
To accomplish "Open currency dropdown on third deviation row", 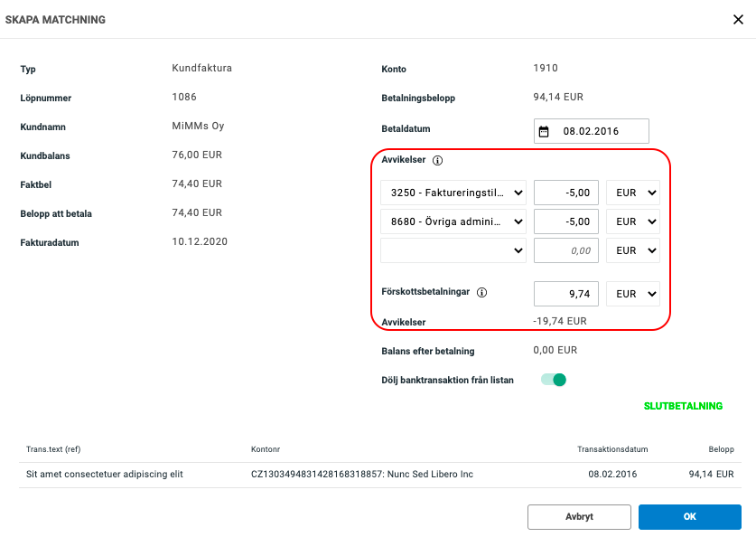I will point(632,250).
